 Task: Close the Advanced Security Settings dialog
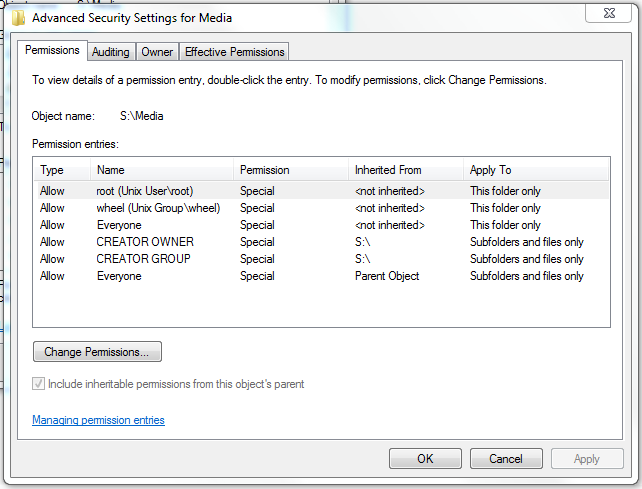coord(608,13)
